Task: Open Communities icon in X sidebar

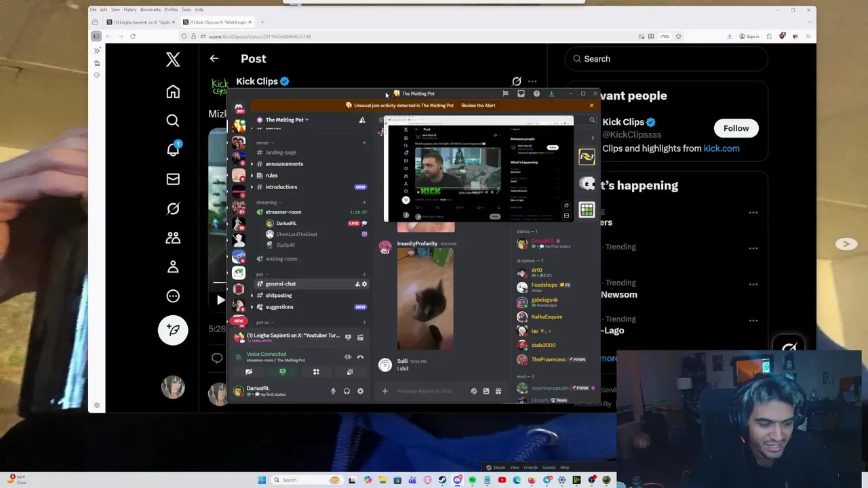Action: [173, 238]
